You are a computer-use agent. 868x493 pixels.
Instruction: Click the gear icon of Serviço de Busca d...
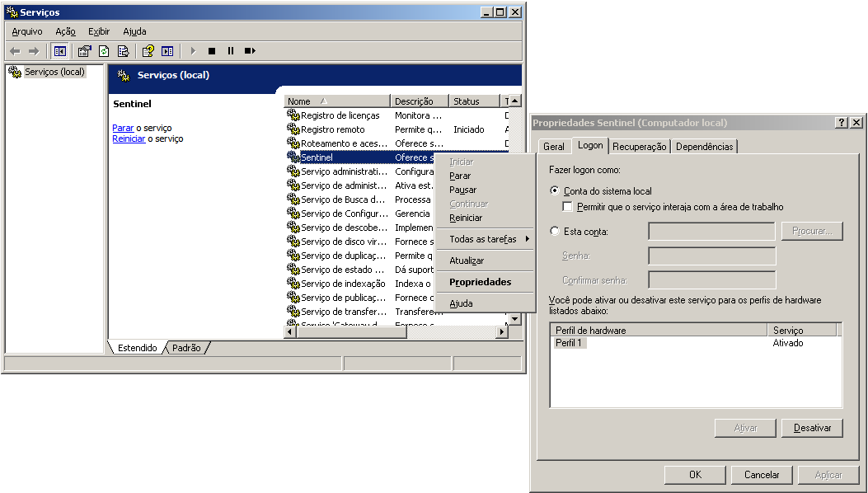293,199
